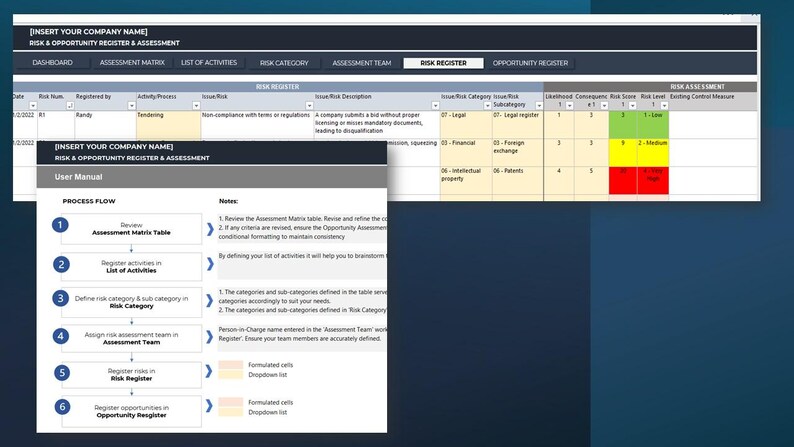Select the '06 - Patents' subcategory cell
This screenshot has width=794, height=447.
tap(518, 180)
